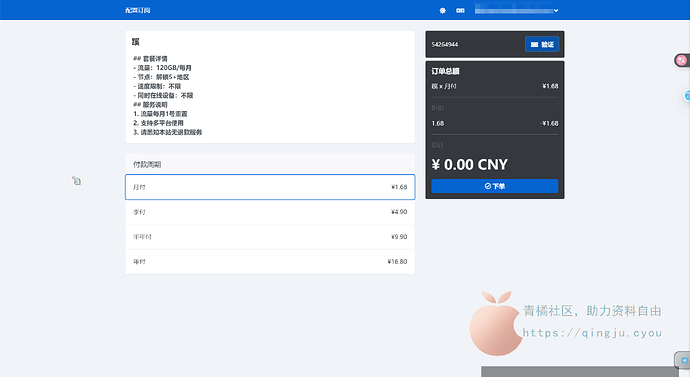Viewport: 690px width, 377px height.
Task: Click the 订单总额 heading
Action: pos(445,71)
